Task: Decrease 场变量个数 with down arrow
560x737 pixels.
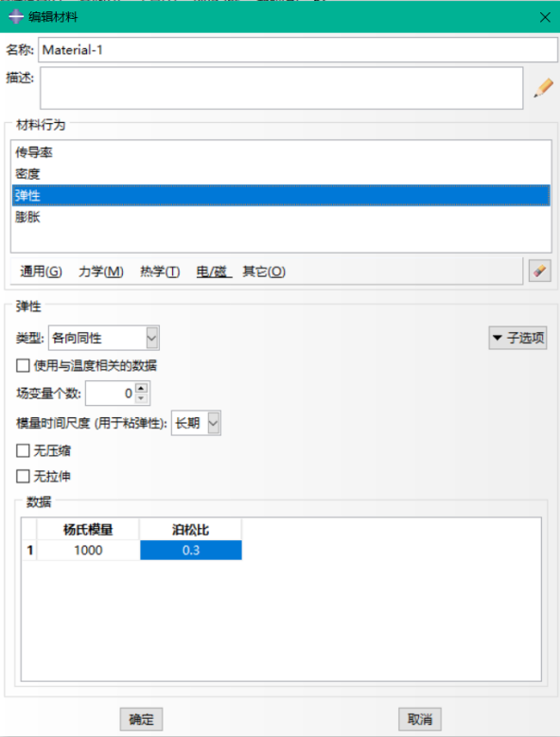Action: tap(141, 398)
